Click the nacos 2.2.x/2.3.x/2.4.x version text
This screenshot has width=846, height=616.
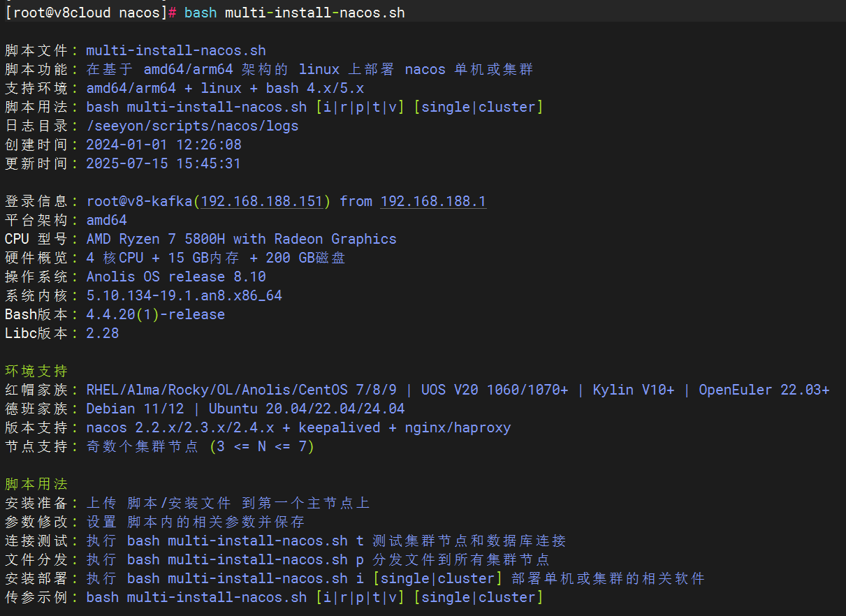pos(180,427)
